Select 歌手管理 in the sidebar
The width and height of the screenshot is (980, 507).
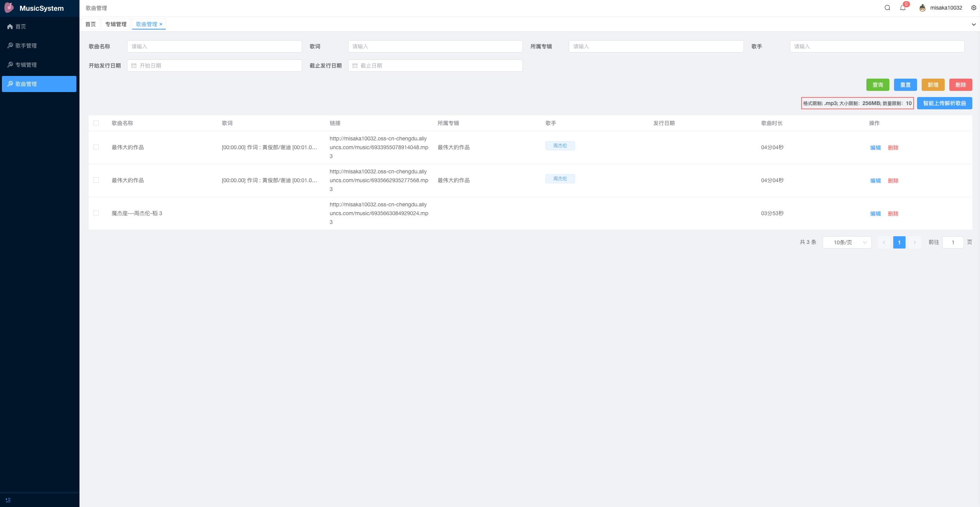tap(27, 45)
